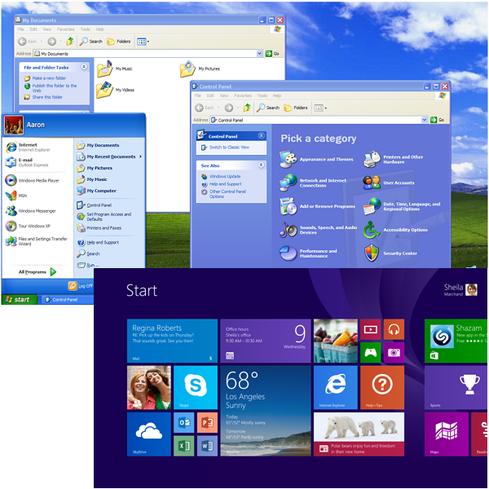489x489 pixels.
Task: Launch Windows Media Player in Start menu
Action: (x=33, y=180)
